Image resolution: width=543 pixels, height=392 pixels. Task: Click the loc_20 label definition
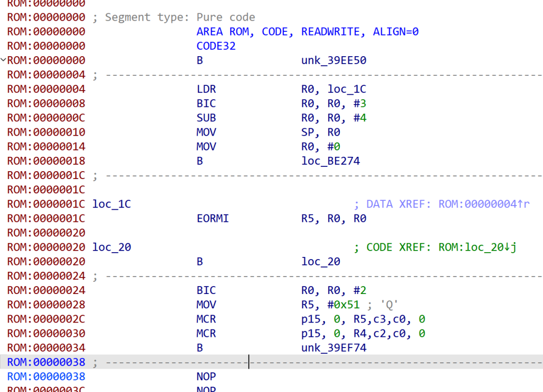tap(111, 247)
